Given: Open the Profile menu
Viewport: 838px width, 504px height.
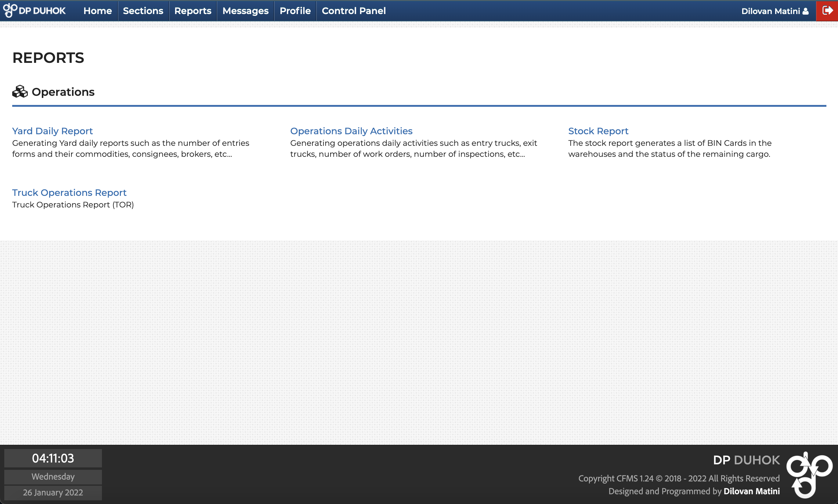Looking at the screenshot, I should pyautogui.click(x=295, y=11).
